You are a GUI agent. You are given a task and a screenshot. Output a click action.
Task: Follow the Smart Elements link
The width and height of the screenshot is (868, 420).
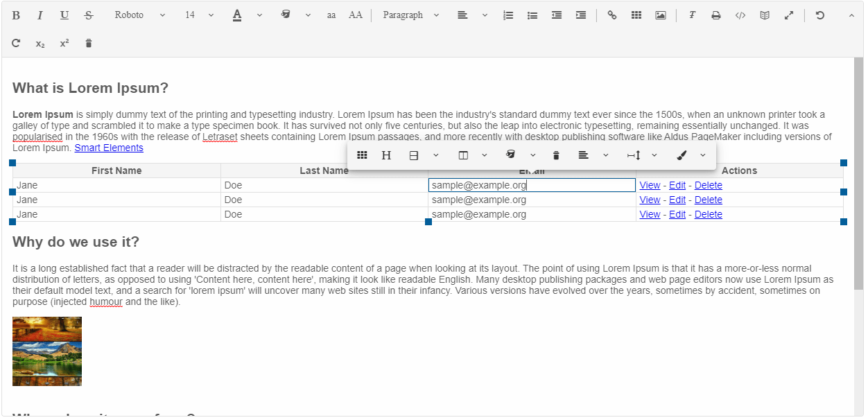pyautogui.click(x=109, y=148)
